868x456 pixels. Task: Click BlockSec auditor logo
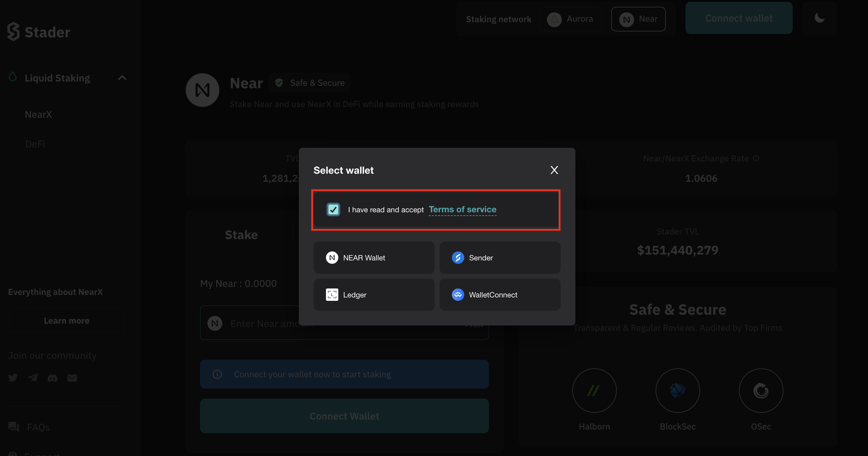(x=677, y=390)
